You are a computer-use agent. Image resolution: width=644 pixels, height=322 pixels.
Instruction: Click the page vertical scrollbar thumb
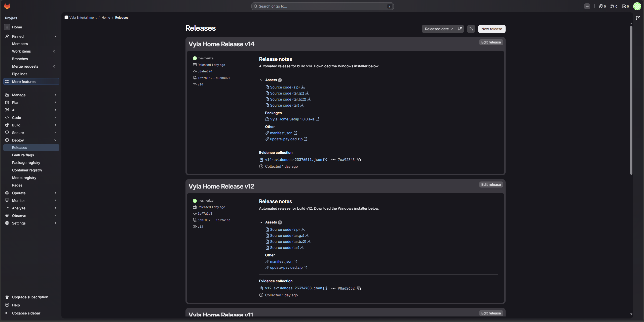631,100
